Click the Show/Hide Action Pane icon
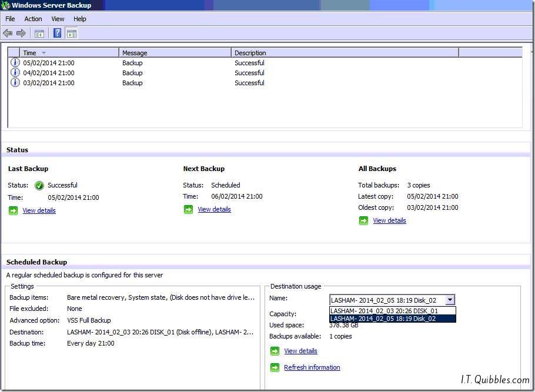The height and width of the screenshot is (392, 535). 72,33
